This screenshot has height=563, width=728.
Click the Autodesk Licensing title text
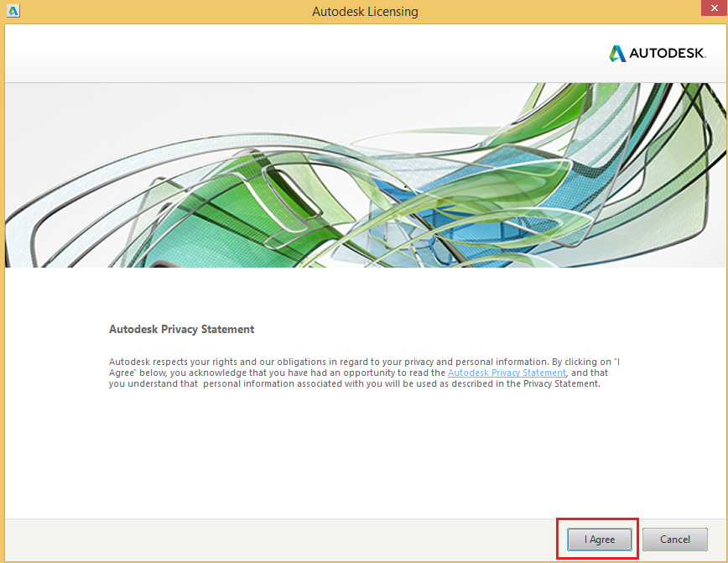point(365,12)
